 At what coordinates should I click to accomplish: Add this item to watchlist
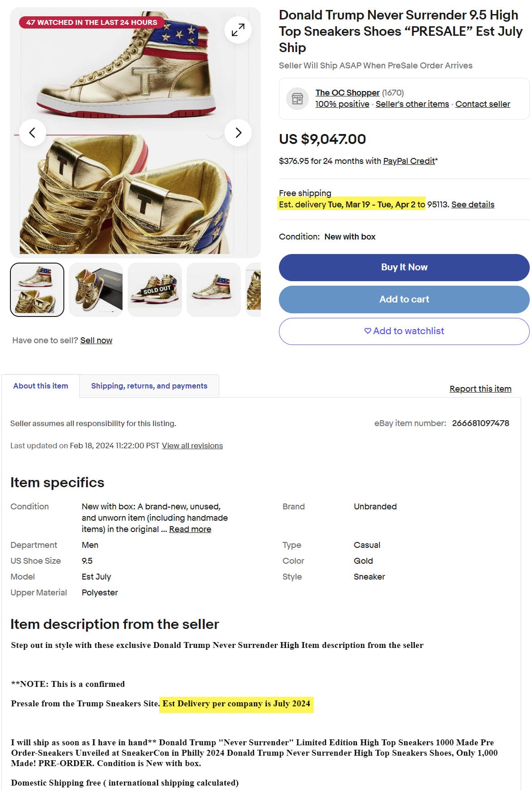coord(404,331)
